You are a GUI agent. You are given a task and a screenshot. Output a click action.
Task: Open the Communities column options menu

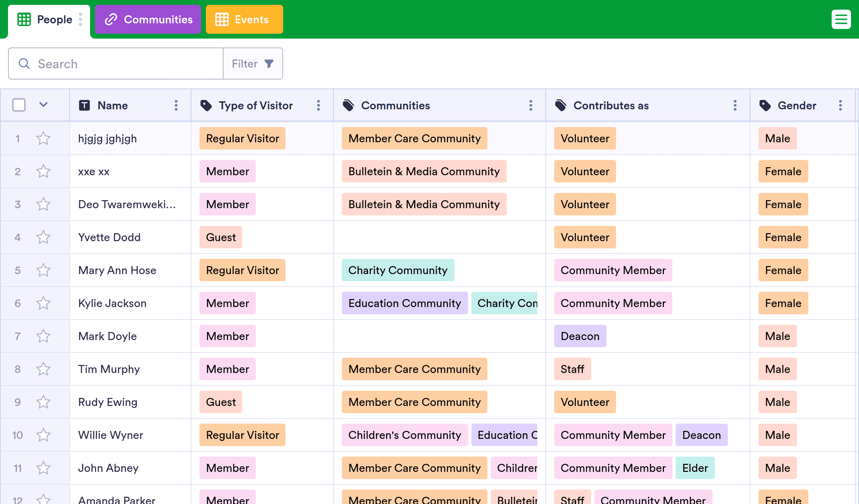click(x=530, y=105)
